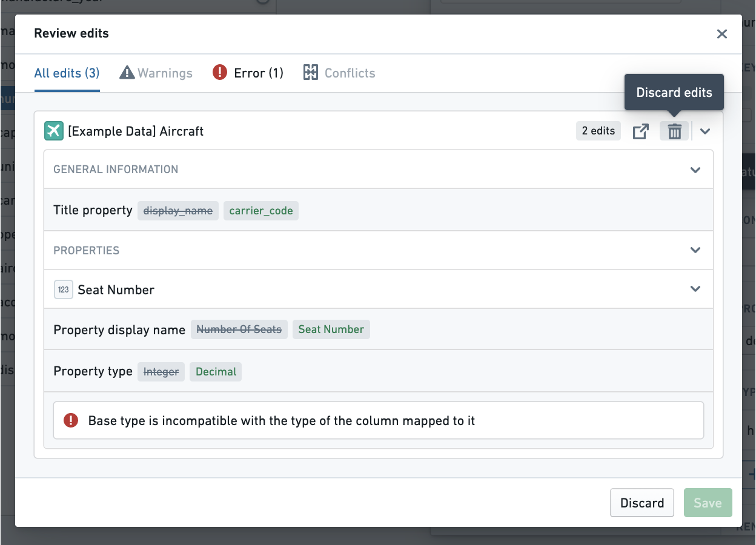Click the carrier_code new value tag
This screenshot has height=545, width=756.
(261, 211)
